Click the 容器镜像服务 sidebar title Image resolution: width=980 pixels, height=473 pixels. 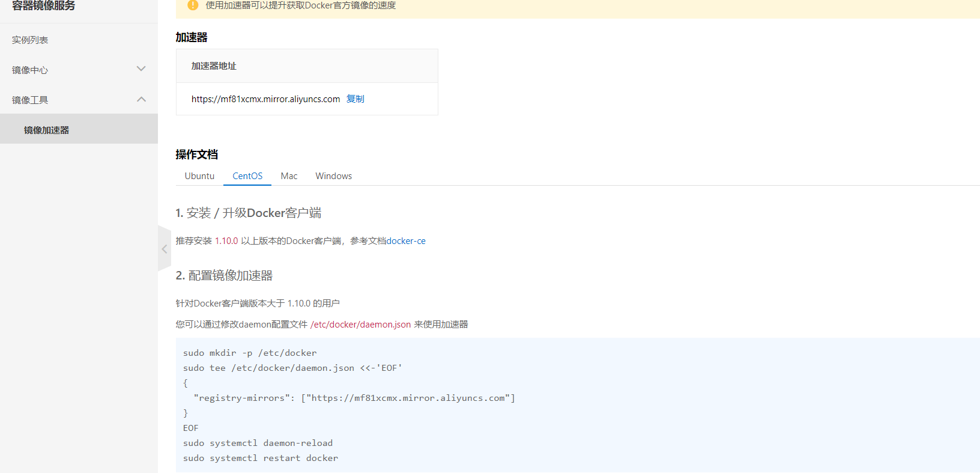(44, 5)
